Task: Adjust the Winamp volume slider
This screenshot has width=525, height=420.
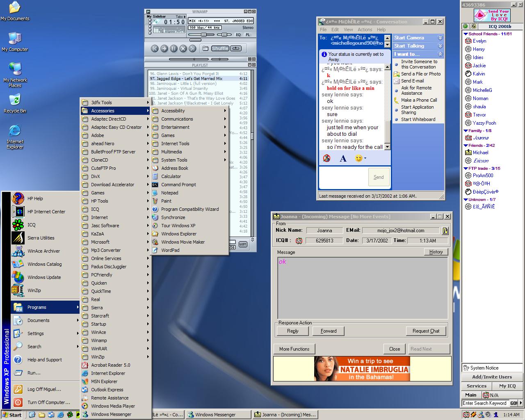Action: 203,35
